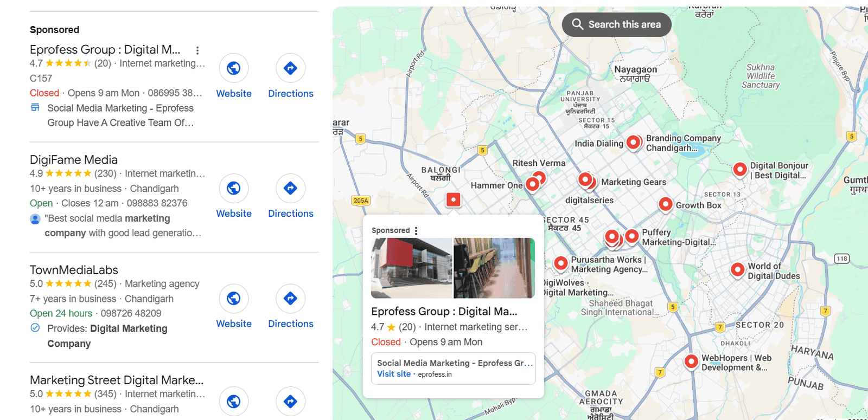
Task: Click the 'Social Media Marketing - Eprofess' ad text
Action: pyautogui.click(x=120, y=115)
